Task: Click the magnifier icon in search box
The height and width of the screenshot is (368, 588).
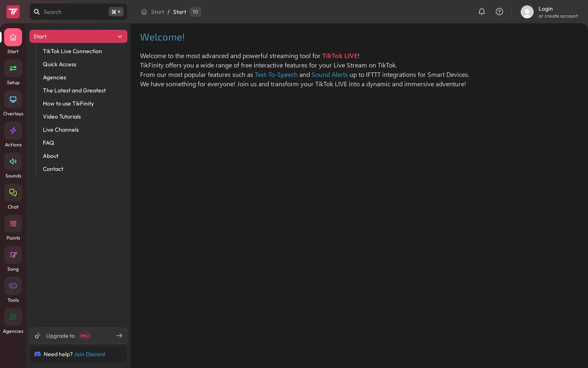Action: click(x=37, y=12)
